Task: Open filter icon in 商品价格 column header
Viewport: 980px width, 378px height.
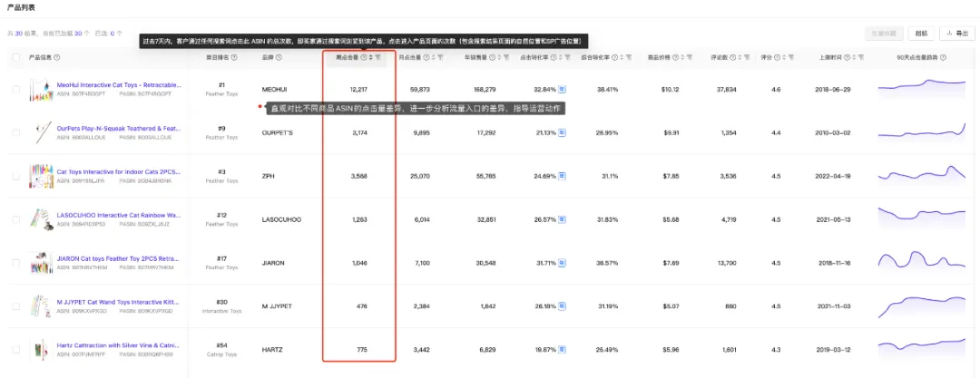Action: tap(689, 57)
